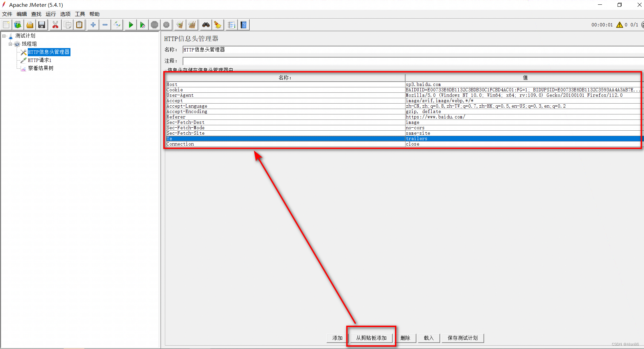The image size is (644, 349).
Task: Click the 名称 column header
Action: [x=285, y=78]
